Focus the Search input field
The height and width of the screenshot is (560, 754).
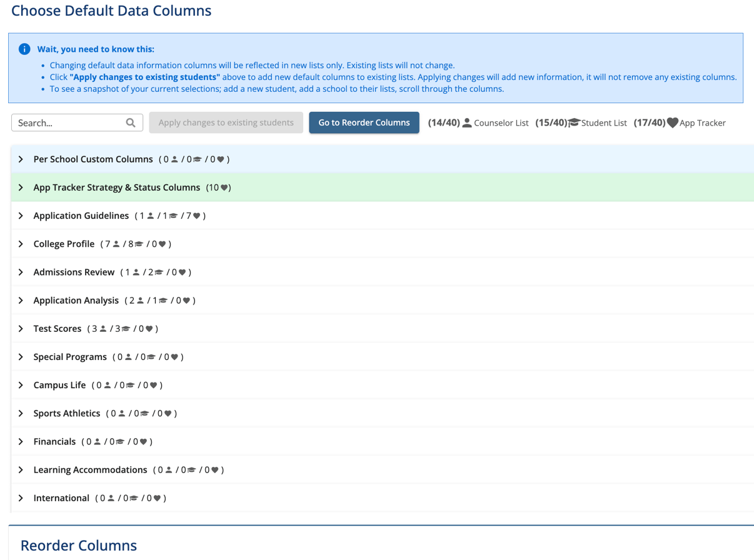pos(77,122)
